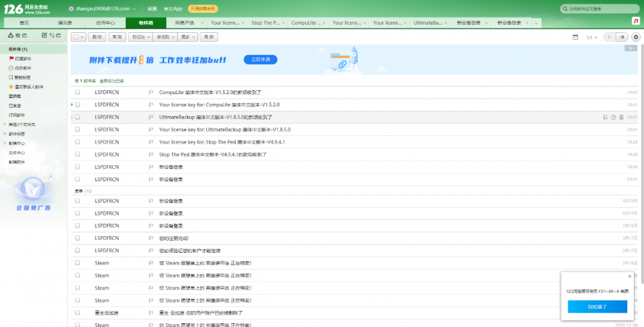Open the tab overflow dropdown arrow
The height and width of the screenshot is (327, 644).
(536, 23)
